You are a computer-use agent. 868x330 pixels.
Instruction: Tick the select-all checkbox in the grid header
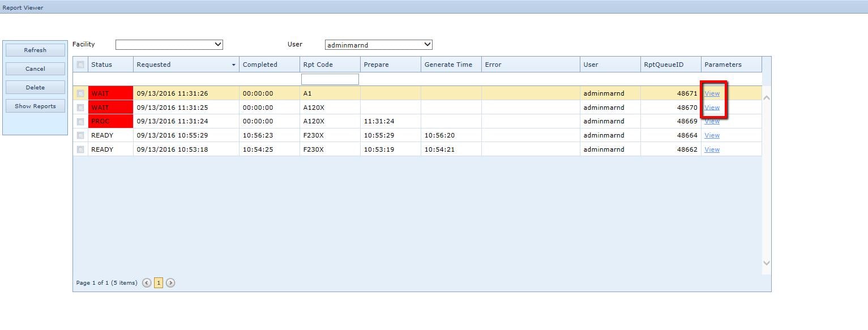coord(80,65)
